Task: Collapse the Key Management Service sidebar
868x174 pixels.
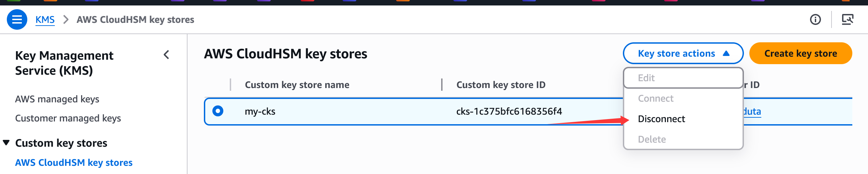Action: point(166,55)
